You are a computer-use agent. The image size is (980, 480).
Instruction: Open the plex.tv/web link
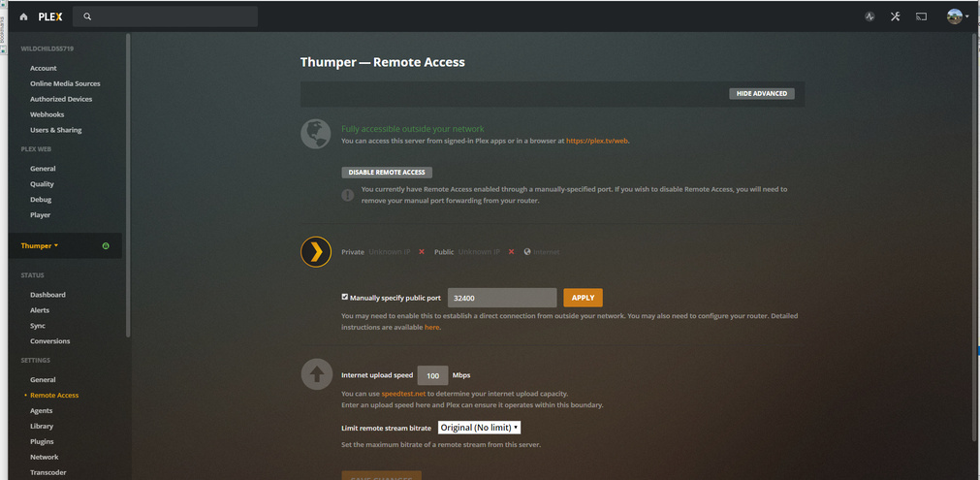[x=597, y=142]
